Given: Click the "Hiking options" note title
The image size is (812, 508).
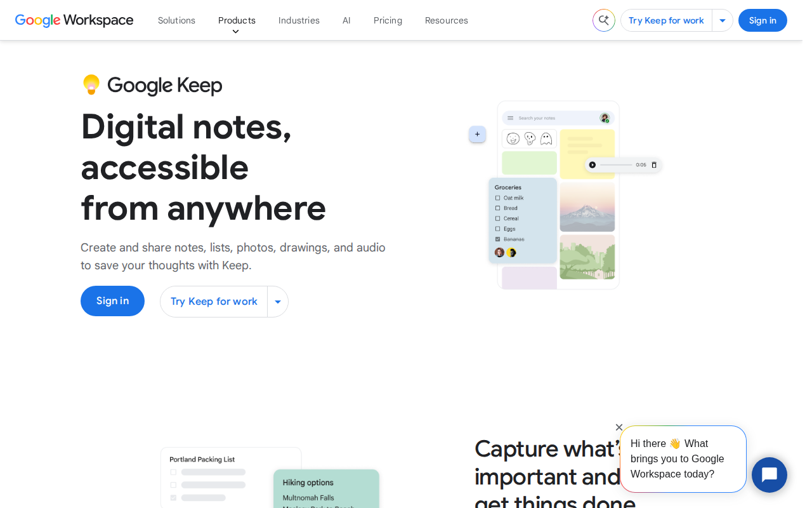Looking at the screenshot, I should (x=308, y=483).
